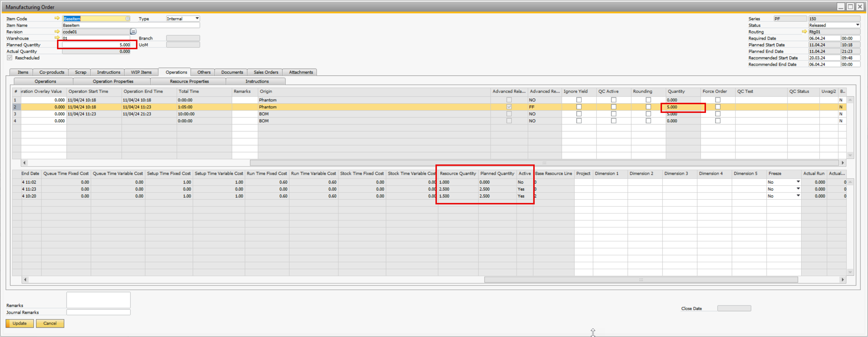Click inside the Journal Remarks field

click(98, 312)
